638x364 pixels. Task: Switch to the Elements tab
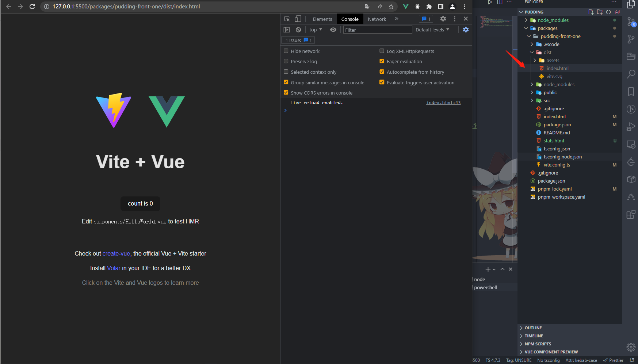tap(322, 19)
